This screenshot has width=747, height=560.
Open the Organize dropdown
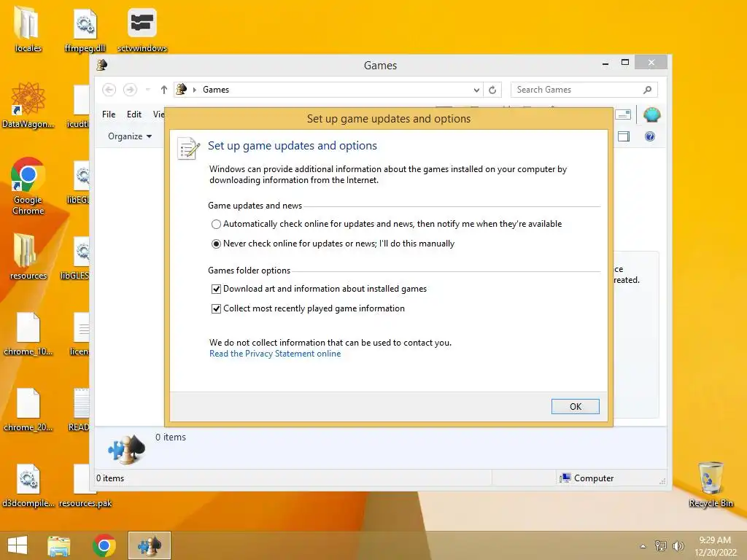130,136
